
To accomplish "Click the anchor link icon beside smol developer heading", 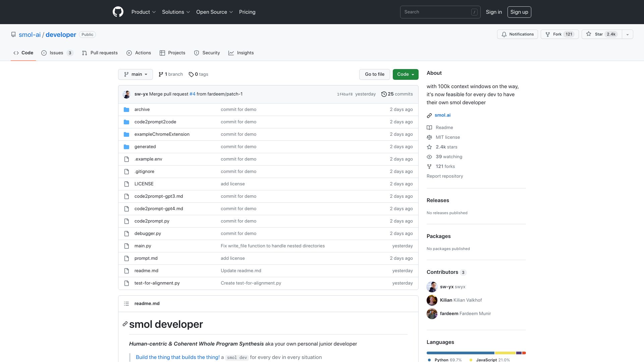I will [x=125, y=324].
